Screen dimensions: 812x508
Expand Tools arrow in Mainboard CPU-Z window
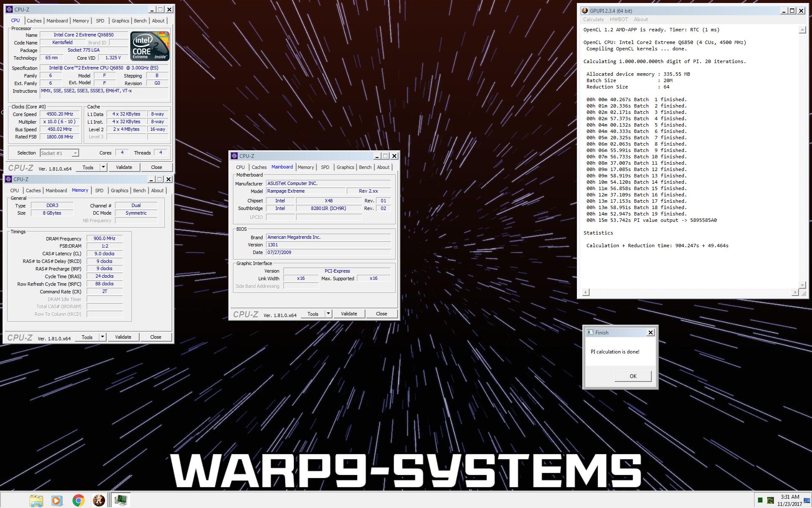[328, 314]
